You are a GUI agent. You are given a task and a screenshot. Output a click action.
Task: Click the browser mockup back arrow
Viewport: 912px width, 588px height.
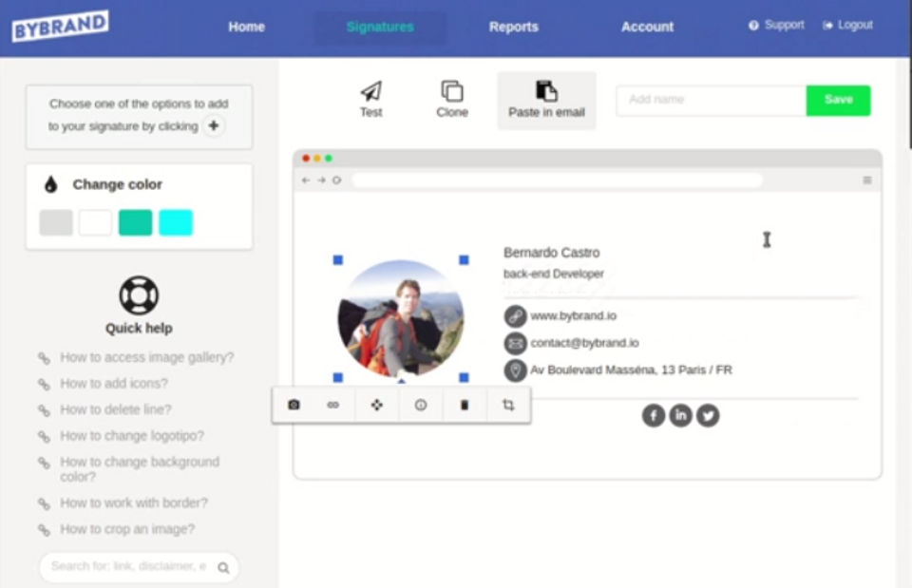coord(306,180)
